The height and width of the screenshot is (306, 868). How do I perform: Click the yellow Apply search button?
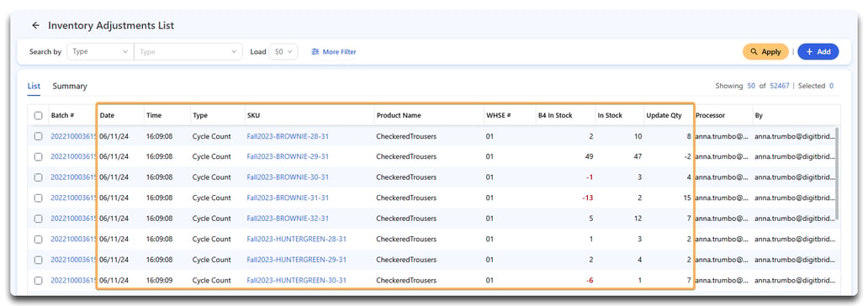coord(765,51)
